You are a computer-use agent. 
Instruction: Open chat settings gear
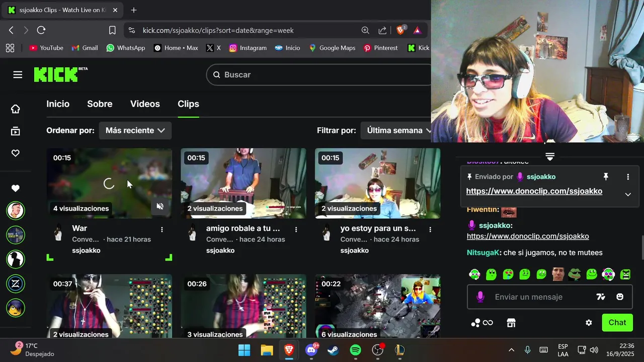coord(589,323)
